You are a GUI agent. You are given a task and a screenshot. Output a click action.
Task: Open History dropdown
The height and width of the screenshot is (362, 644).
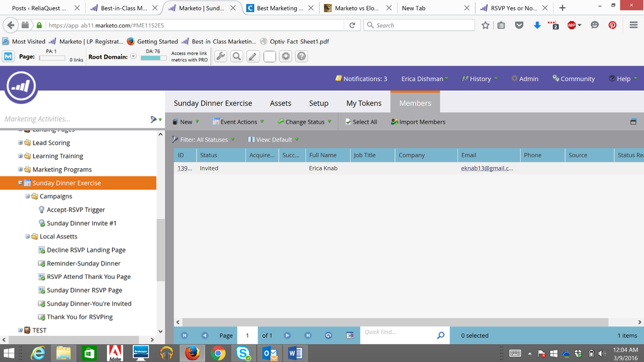(x=480, y=79)
